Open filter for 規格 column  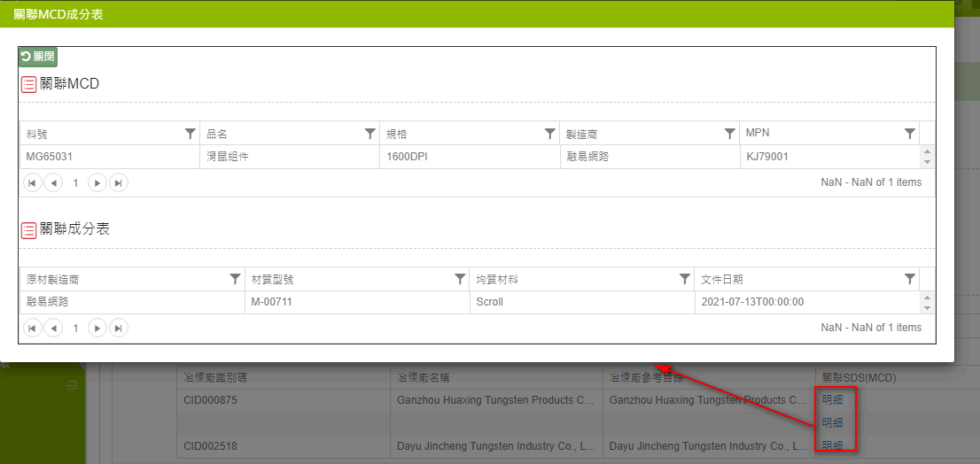pyautogui.click(x=550, y=134)
